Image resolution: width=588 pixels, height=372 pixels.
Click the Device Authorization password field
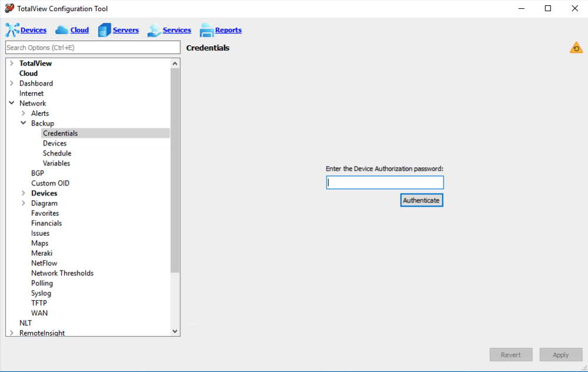tap(385, 182)
